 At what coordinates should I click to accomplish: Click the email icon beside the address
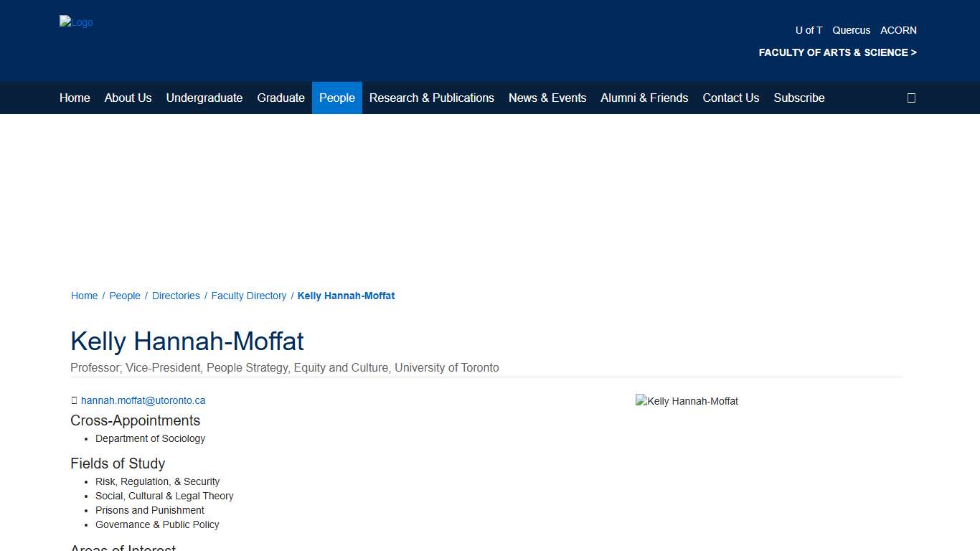click(74, 400)
